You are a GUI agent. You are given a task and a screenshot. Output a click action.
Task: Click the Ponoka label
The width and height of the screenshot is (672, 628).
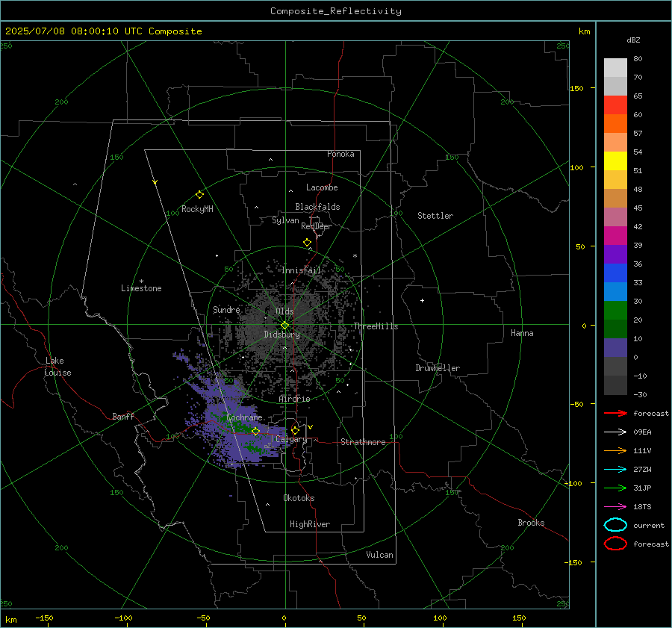click(340, 154)
